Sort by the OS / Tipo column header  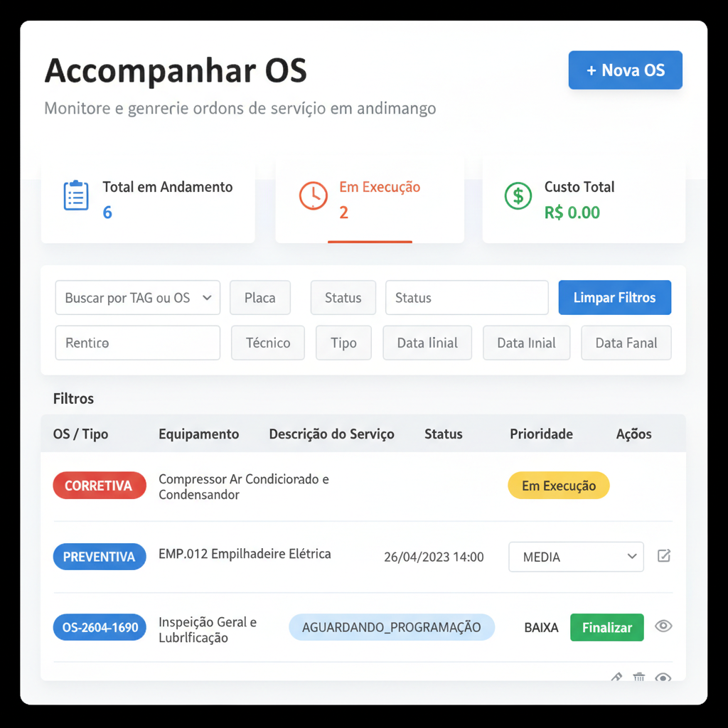(81, 434)
